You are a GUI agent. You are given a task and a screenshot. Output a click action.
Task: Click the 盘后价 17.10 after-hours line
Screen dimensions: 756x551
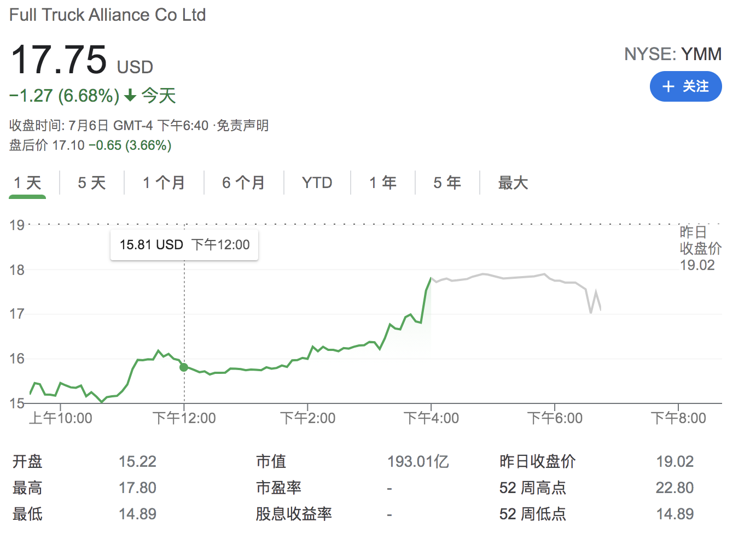tap(90, 145)
